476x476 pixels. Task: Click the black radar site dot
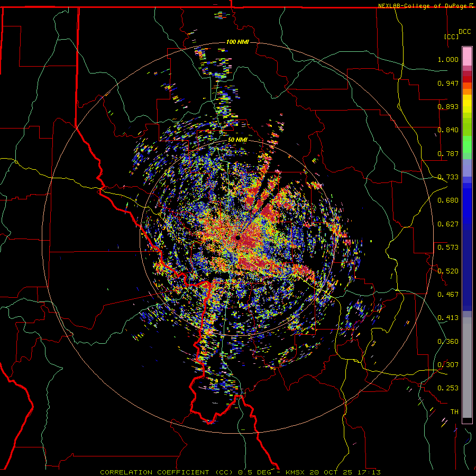pyautogui.click(x=237, y=237)
